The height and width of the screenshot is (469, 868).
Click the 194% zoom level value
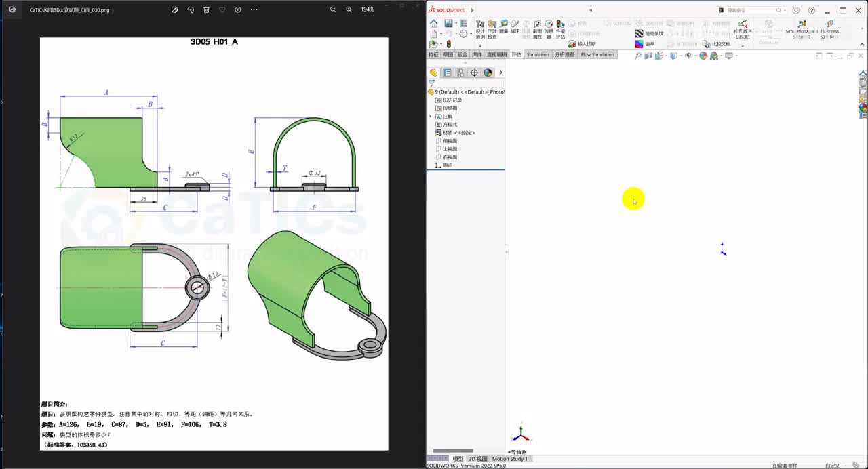[368, 9]
